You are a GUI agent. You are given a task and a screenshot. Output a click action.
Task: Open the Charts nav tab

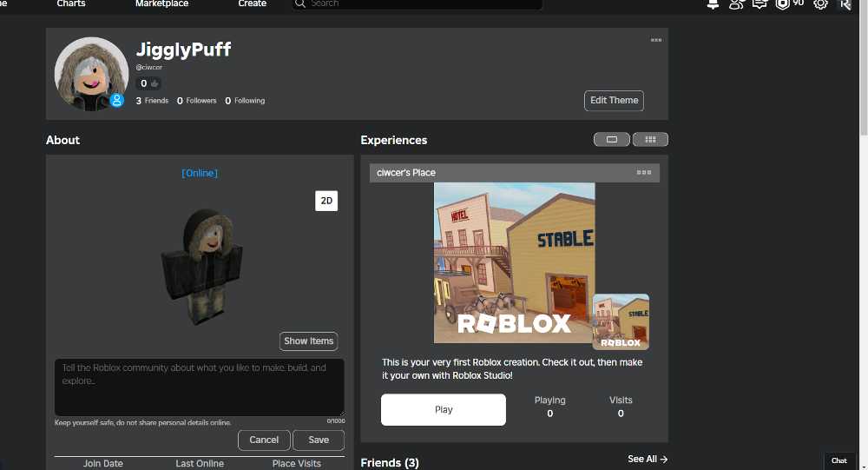[71, 3]
